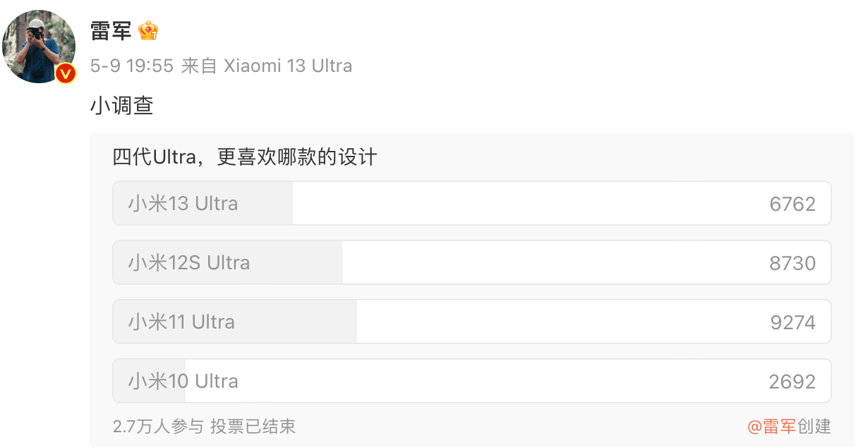Click the 小调查 post text
The image size is (868, 447).
coord(121,106)
